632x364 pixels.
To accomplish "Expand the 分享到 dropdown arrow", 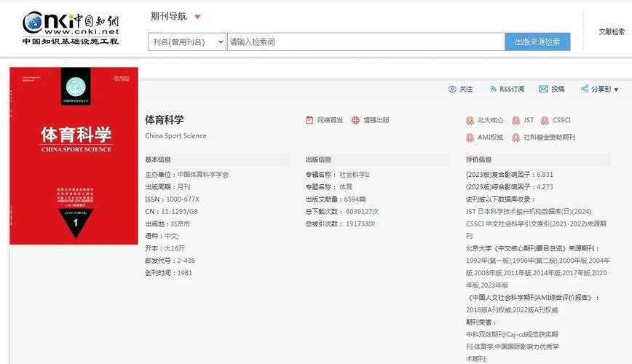I will point(616,90).
